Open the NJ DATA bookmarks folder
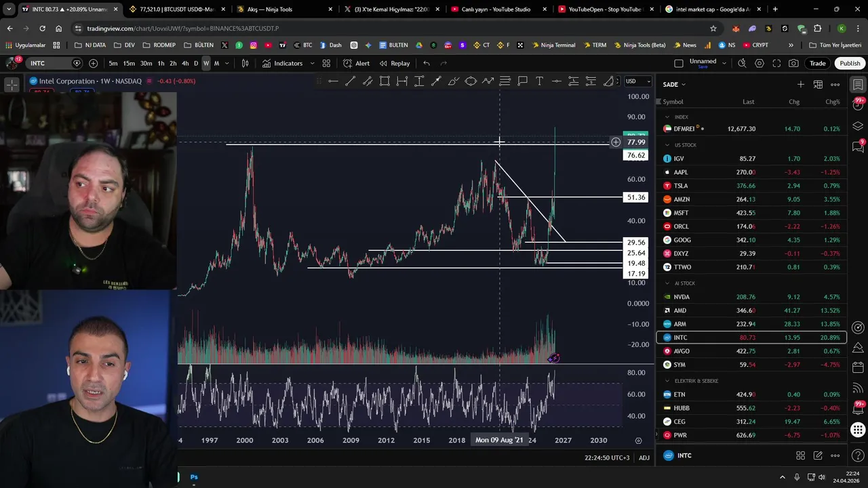 [90, 45]
